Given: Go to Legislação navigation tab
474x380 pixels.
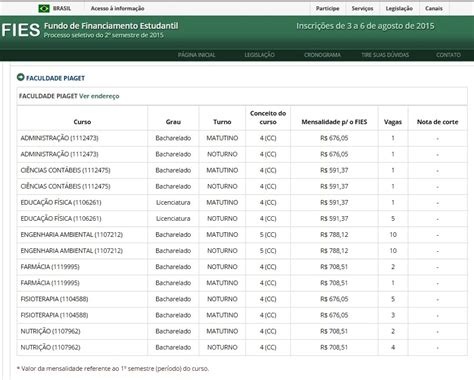Looking at the screenshot, I should (x=260, y=55).
